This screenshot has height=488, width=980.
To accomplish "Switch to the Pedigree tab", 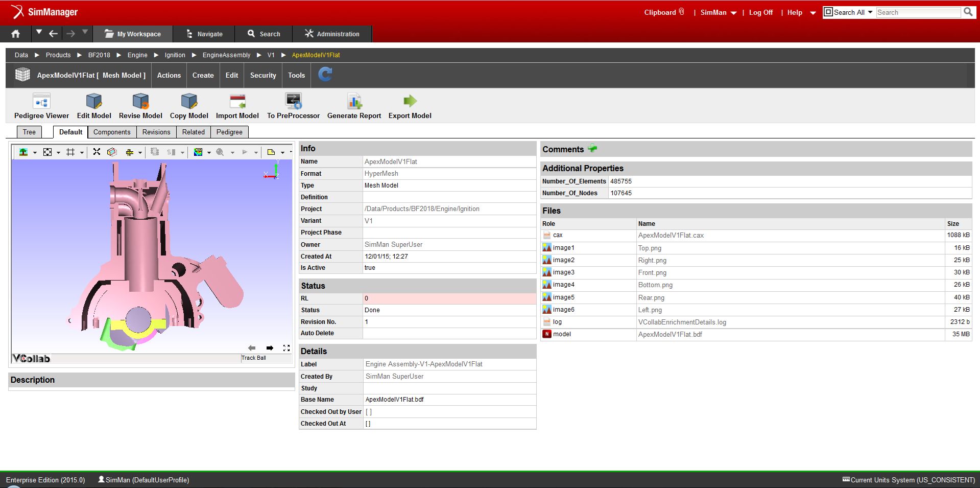I will [x=229, y=132].
